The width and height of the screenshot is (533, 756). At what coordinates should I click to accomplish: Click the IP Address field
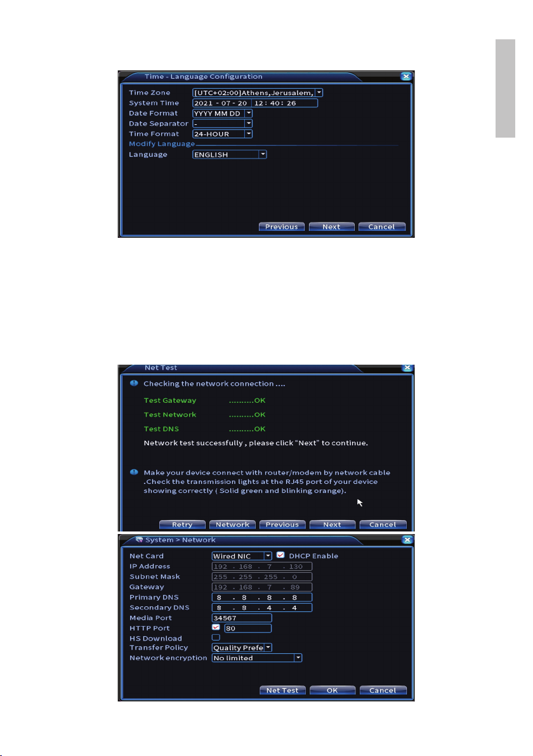coord(262,566)
